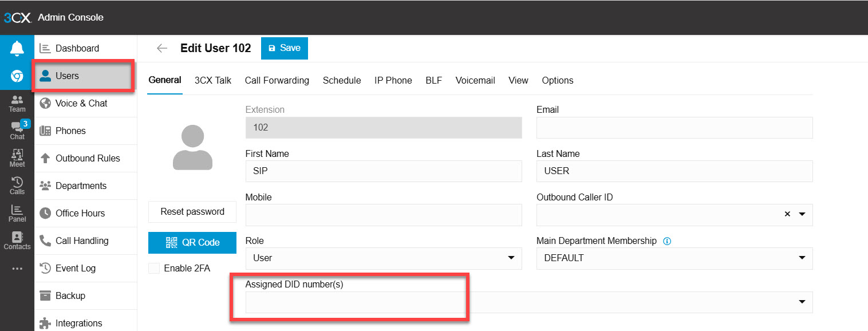Click the Reset password button
This screenshot has width=868, height=331.
tap(192, 212)
